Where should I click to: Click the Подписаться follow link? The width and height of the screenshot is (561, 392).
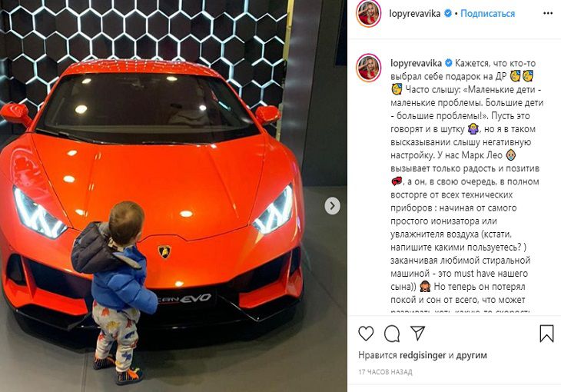coord(487,14)
